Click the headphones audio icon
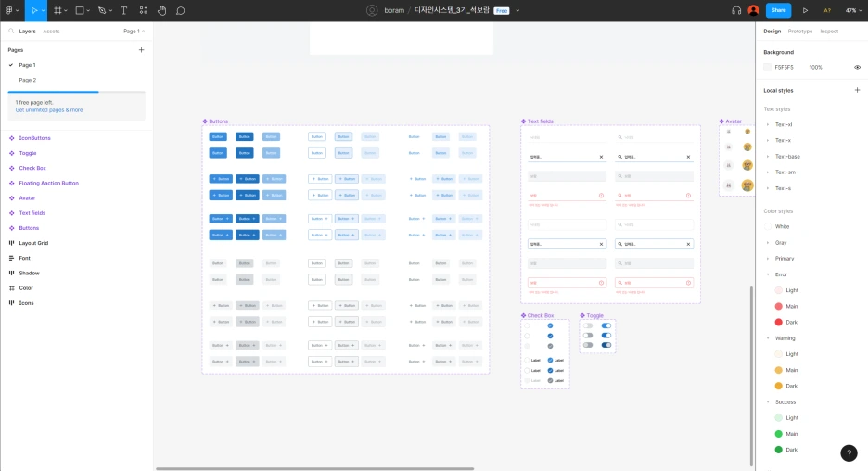 click(736, 10)
